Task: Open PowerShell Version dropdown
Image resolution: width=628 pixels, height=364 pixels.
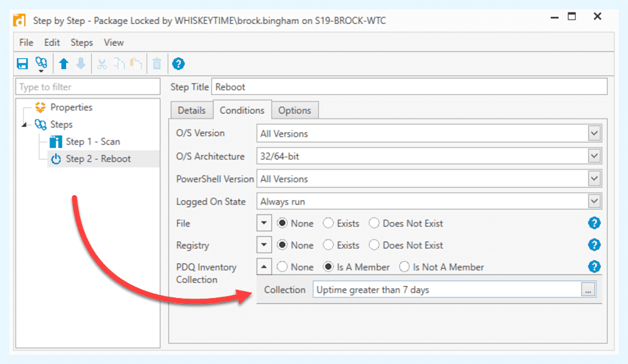Action: tap(594, 179)
